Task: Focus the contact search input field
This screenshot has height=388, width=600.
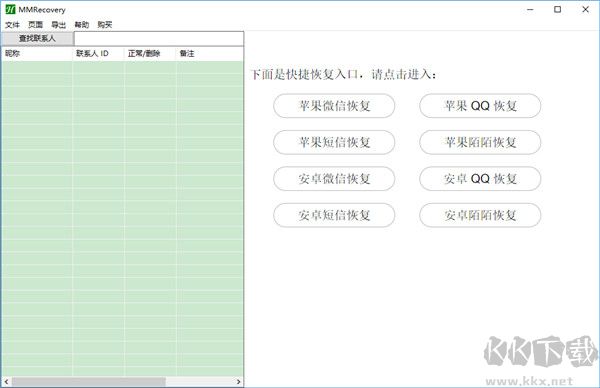Action: (158, 39)
